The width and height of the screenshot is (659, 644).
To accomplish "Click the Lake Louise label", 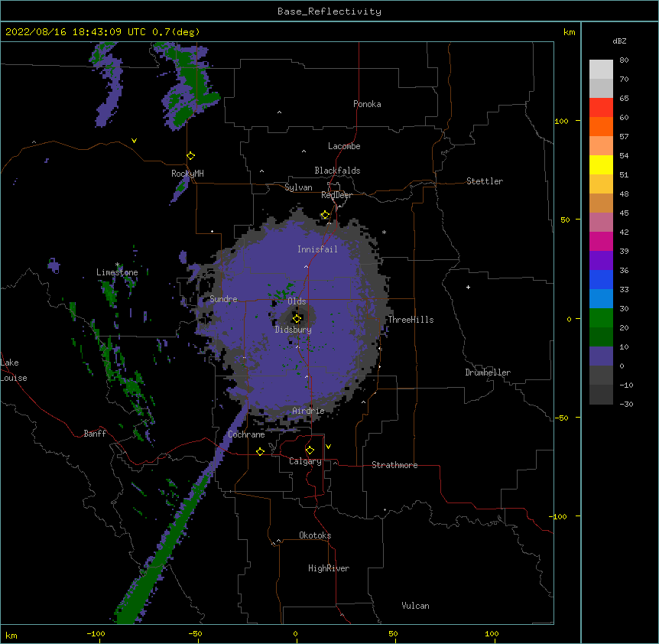I will 12,370.
